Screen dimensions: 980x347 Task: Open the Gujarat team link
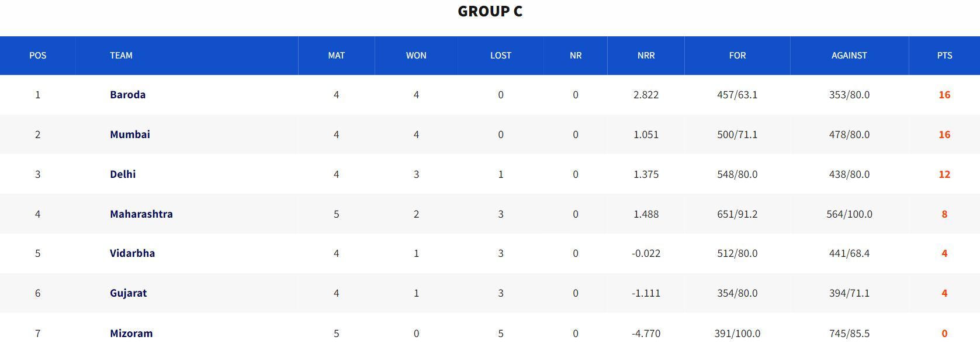(128, 293)
